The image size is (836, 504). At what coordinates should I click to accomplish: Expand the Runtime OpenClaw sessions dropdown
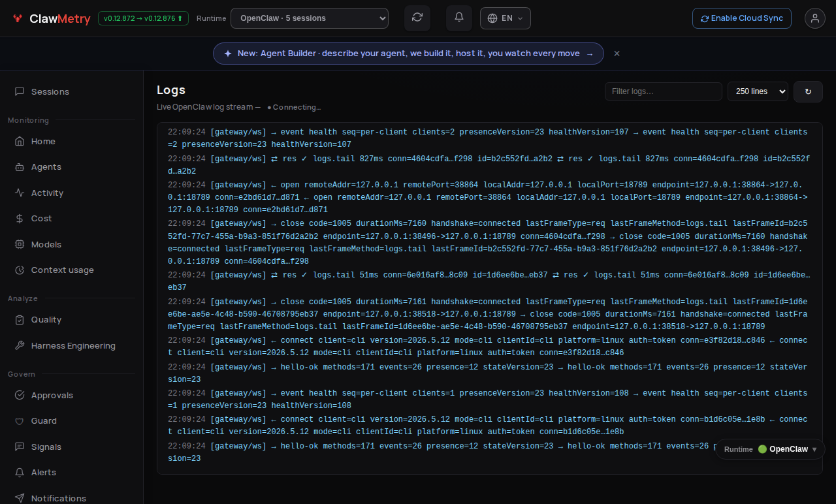tap(310, 18)
